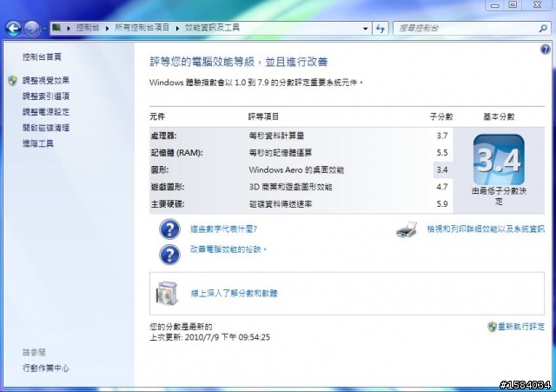Click the 主要硬碟 row label
The width and height of the screenshot is (556, 392).
[168, 204]
